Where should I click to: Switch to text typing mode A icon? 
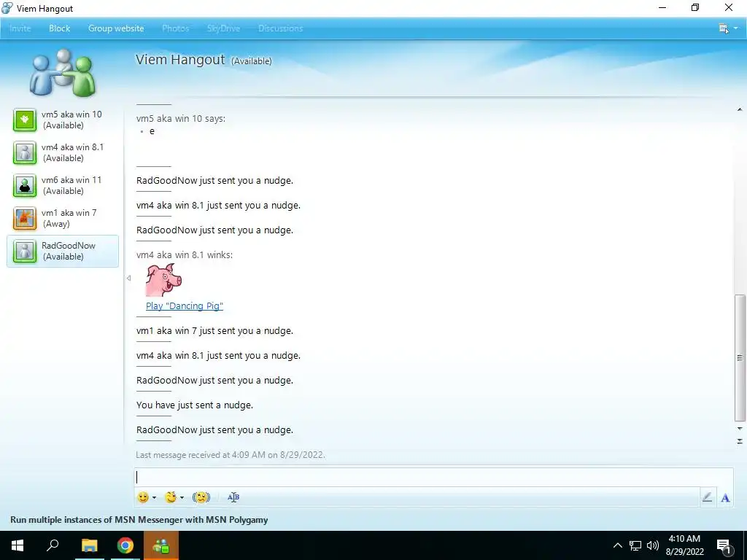(725, 497)
